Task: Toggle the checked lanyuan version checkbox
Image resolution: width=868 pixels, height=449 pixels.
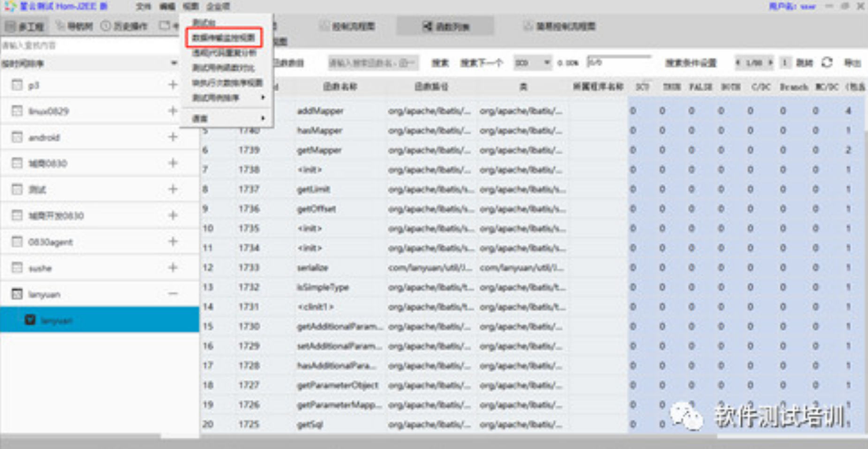Action: 30,320
